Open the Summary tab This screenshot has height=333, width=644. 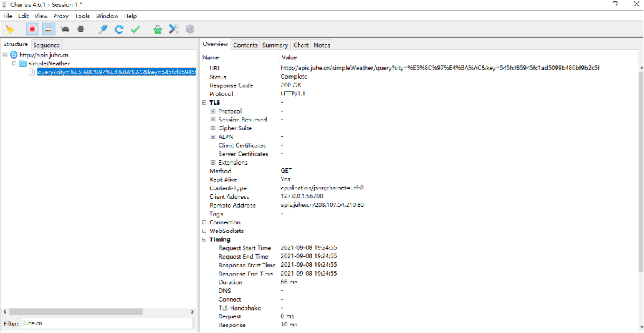coord(275,45)
